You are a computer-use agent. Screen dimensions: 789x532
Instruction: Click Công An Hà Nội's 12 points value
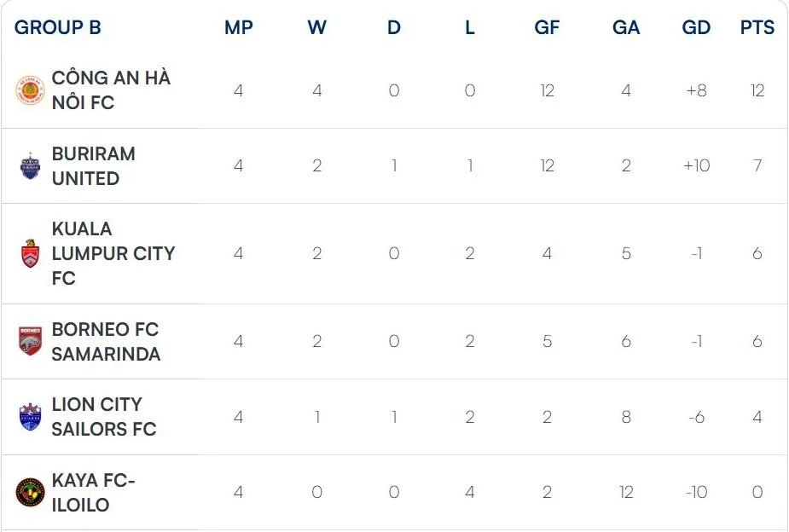click(757, 90)
